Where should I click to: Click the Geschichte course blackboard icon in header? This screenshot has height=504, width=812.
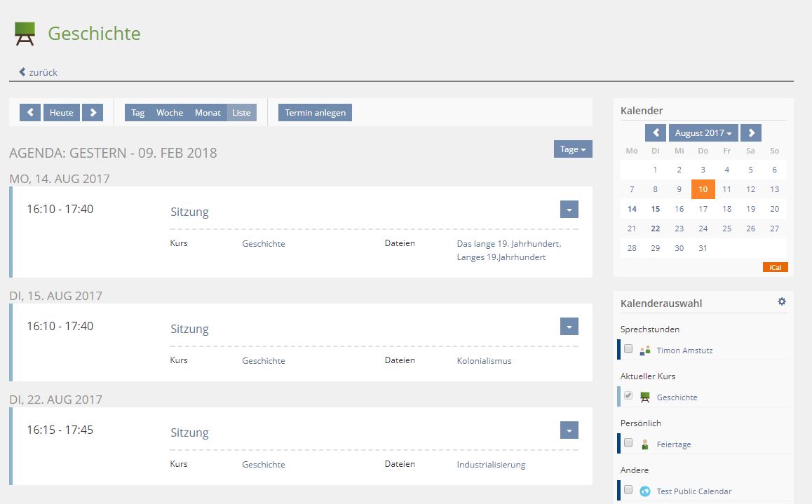pos(25,34)
